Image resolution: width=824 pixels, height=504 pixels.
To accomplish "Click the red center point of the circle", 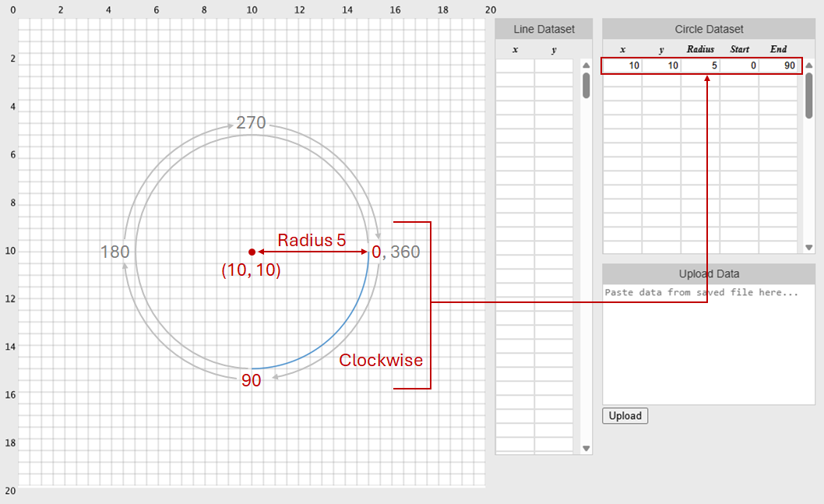I will (x=252, y=252).
